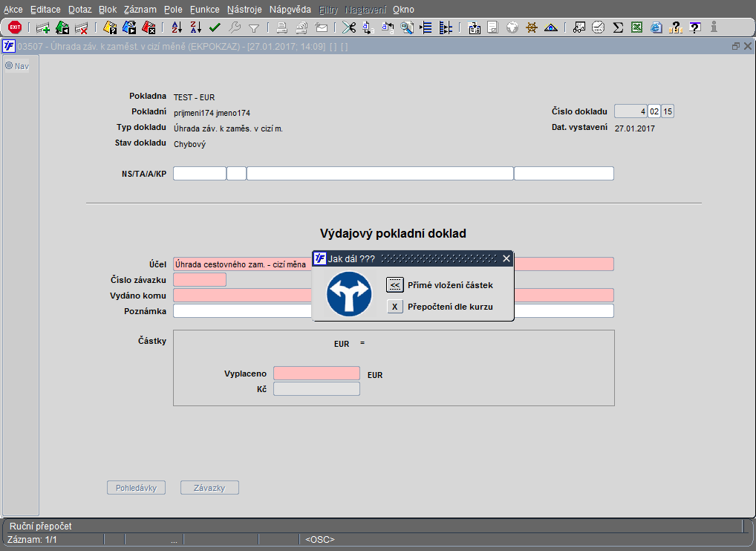756x551 pixels.
Task: Click the duplicate record green arrow icon
Action: [62, 28]
